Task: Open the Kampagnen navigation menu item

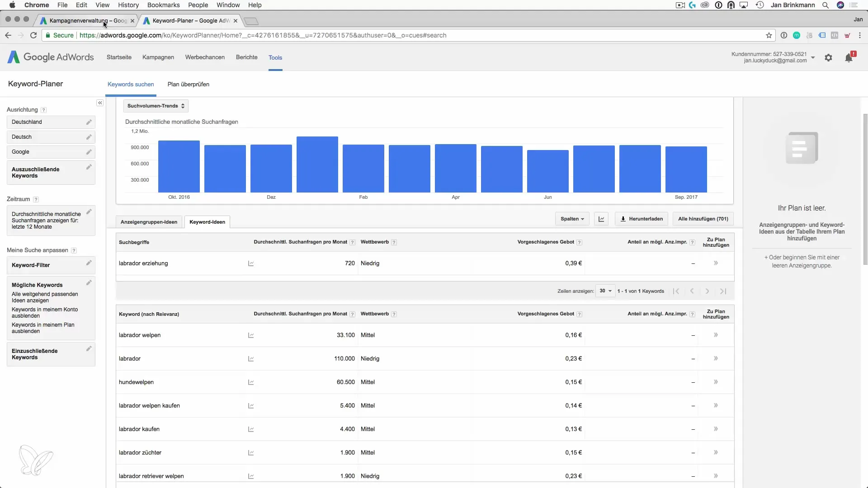Action: 158,57
